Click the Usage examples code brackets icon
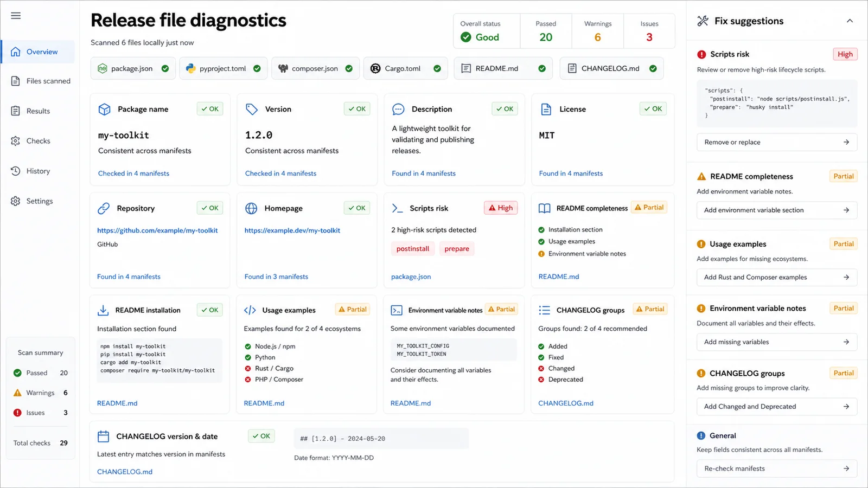 pos(250,310)
